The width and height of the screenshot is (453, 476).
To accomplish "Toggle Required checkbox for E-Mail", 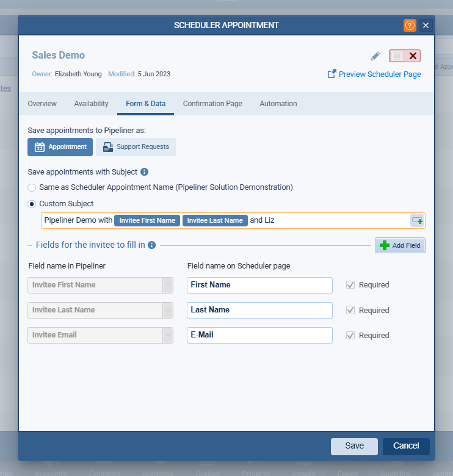I will [350, 335].
